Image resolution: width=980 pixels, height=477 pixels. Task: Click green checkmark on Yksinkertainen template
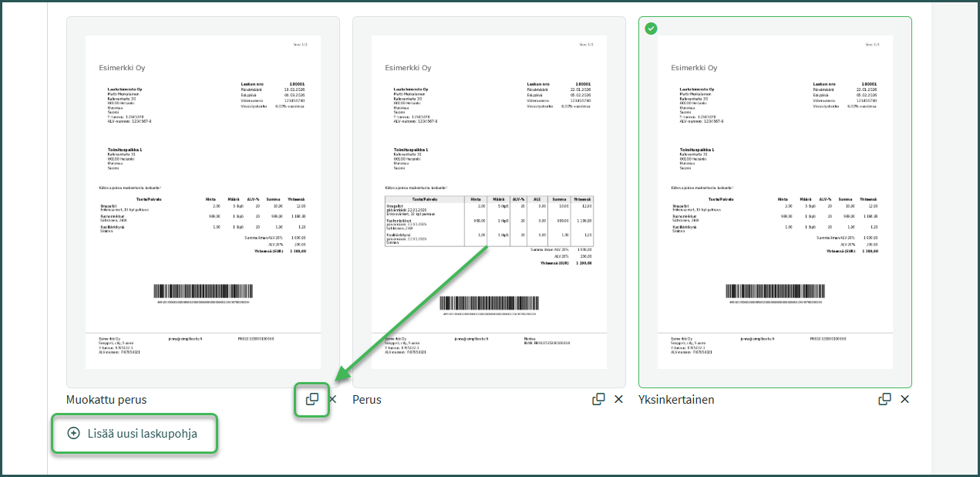pyautogui.click(x=652, y=29)
